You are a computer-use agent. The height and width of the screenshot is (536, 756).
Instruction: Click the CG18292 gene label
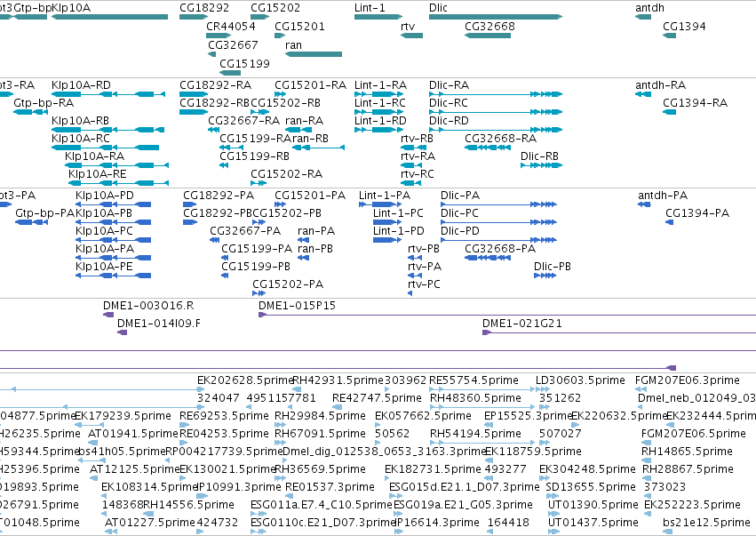click(x=204, y=8)
